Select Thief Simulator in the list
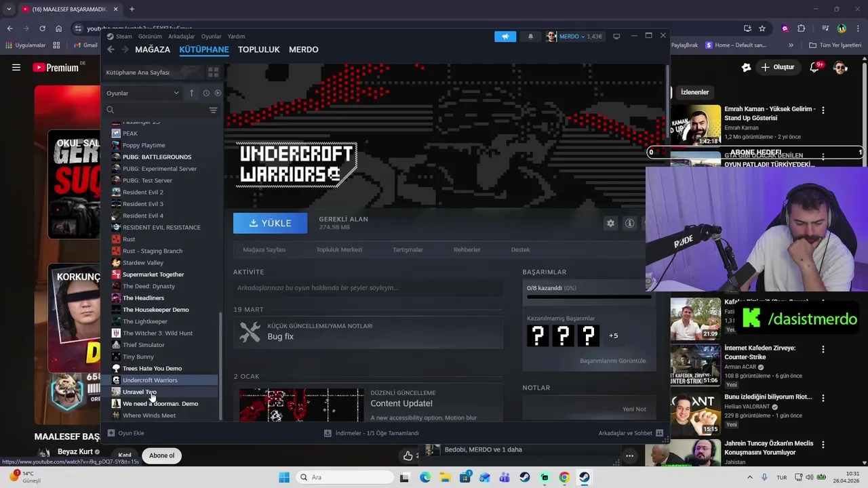This screenshot has width=868, height=488. pos(143,345)
